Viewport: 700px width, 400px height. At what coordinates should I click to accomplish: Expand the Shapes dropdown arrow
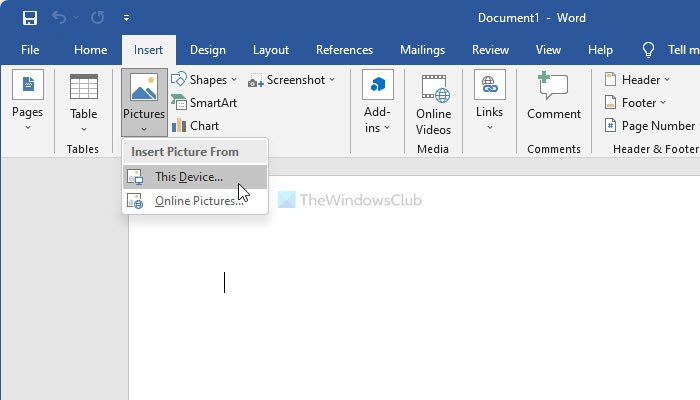234,80
